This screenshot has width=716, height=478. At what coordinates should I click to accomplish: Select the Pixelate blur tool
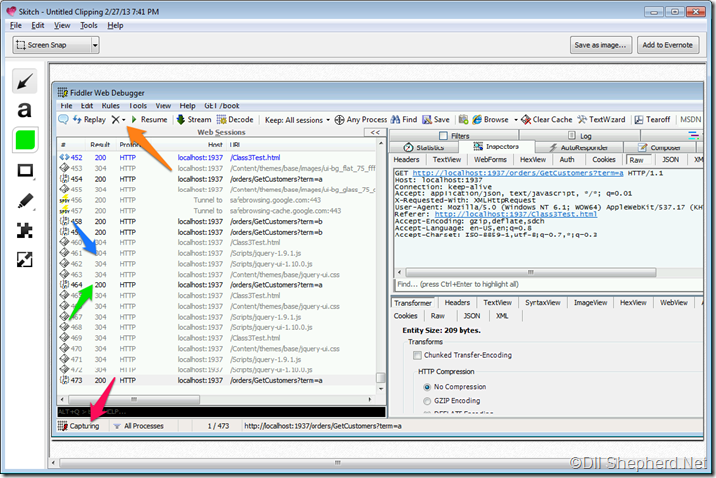click(25, 231)
